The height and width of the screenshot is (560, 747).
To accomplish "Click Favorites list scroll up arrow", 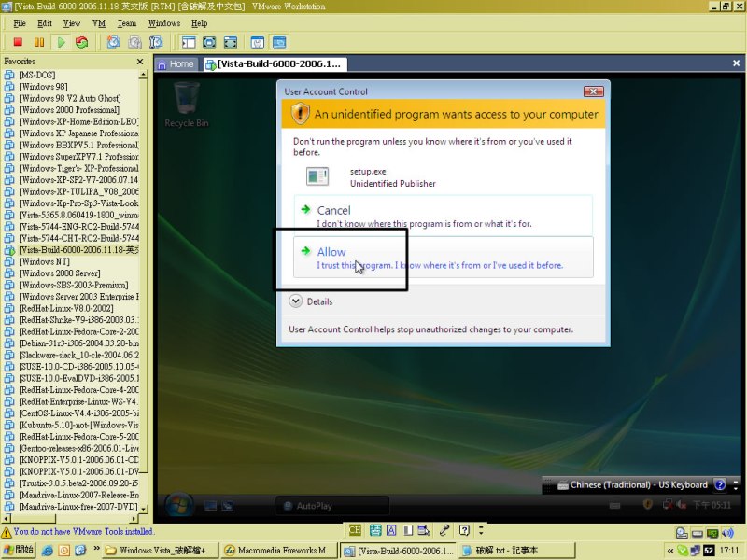I will [x=143, y=75].
